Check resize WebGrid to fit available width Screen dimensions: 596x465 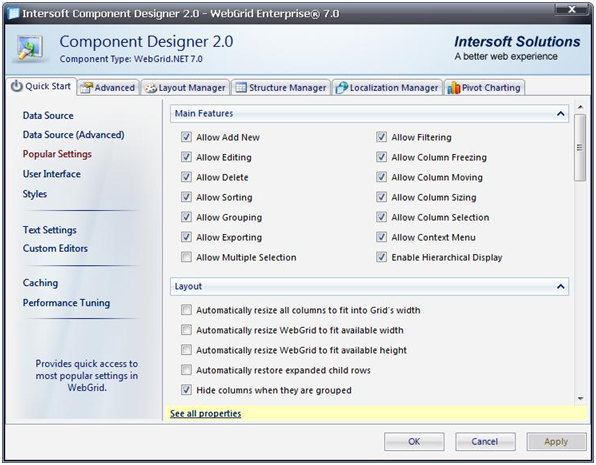click(x=186, y=330)
